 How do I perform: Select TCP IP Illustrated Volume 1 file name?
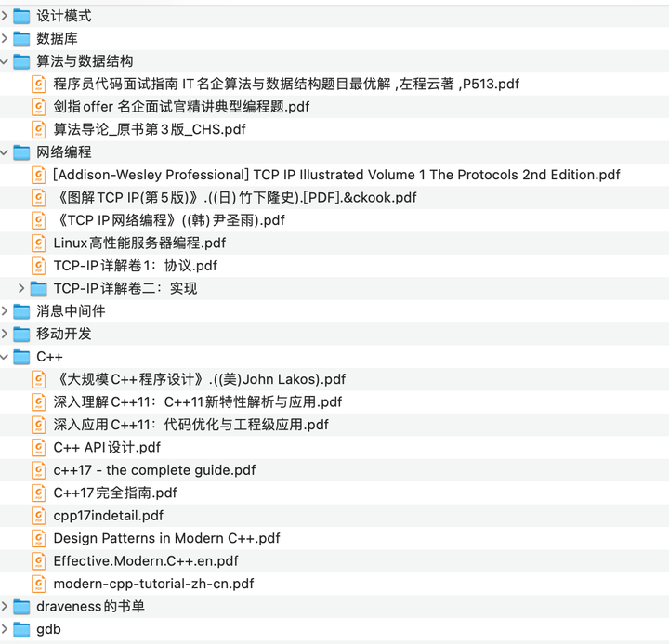click(x=336, y=175)
